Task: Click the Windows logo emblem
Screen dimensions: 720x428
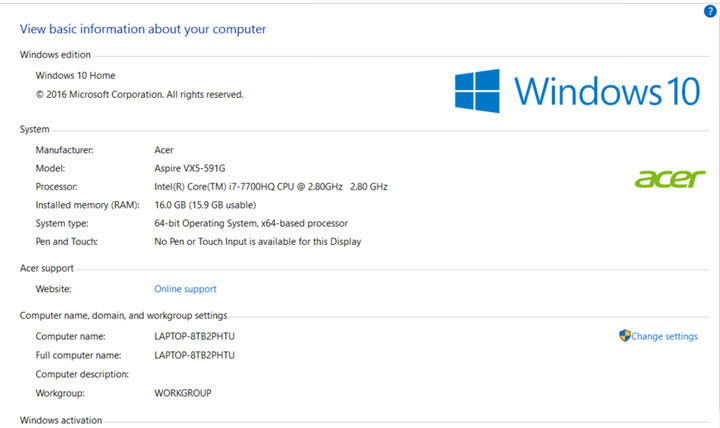Action: point(477,90)
